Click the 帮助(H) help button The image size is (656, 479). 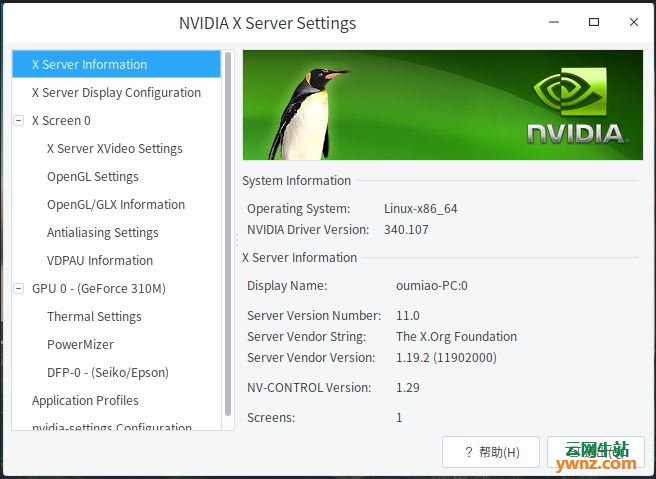coord(491,452)
